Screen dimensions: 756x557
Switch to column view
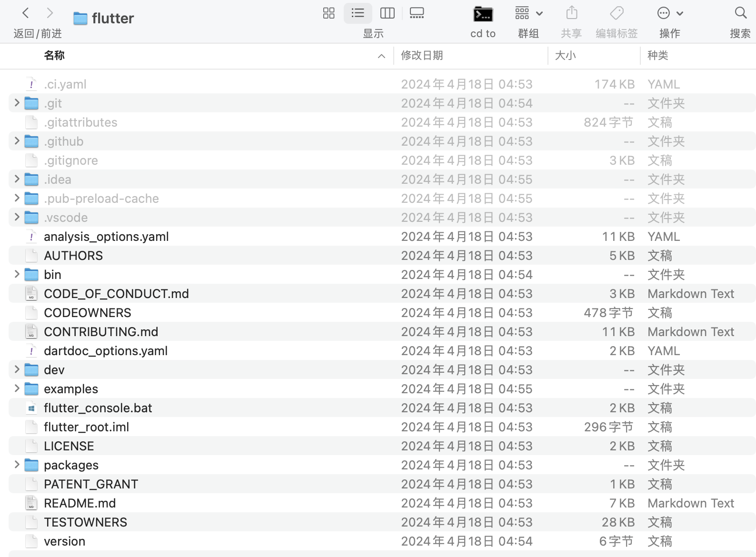pos(388,13)
